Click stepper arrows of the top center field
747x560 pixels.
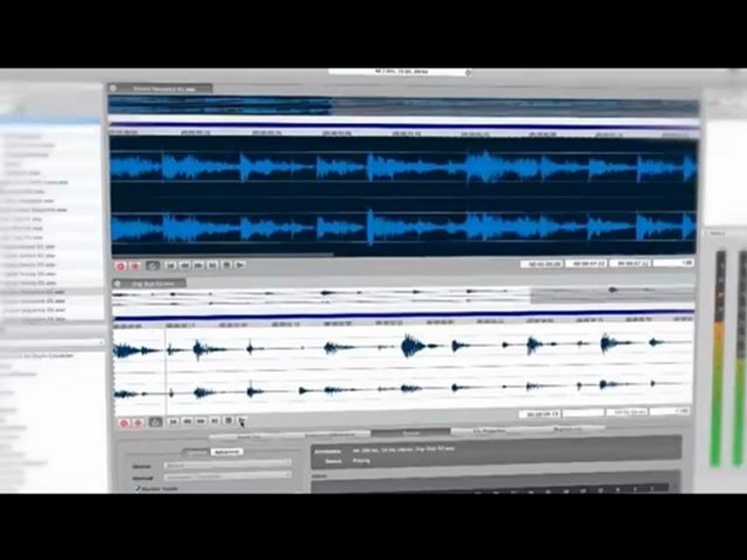468,72
